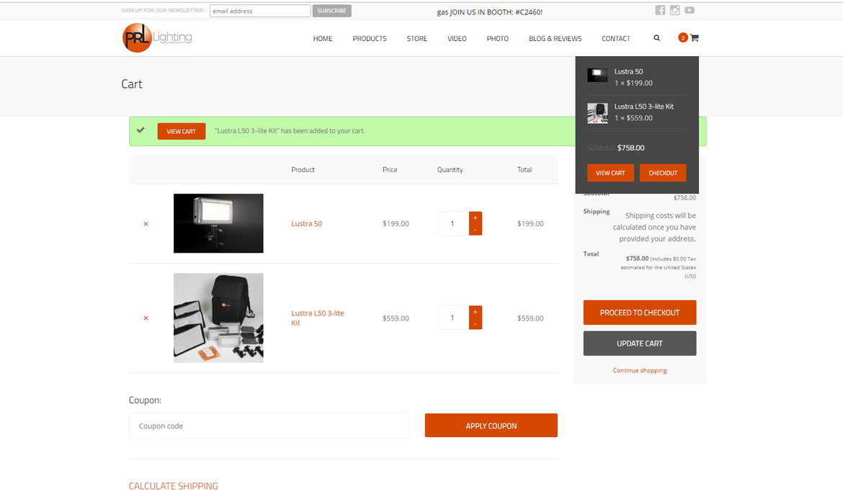843x504 pixels.
Task: Open the YouTube social icon
Action: tap(690, 10)
